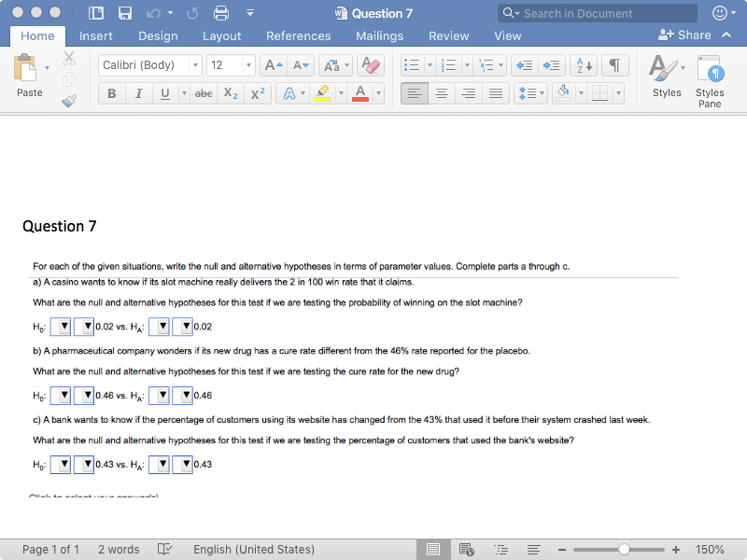This screenshot has width=747, height=560.
Task: Apply subscript formatting
Action: tap(229, 92)
